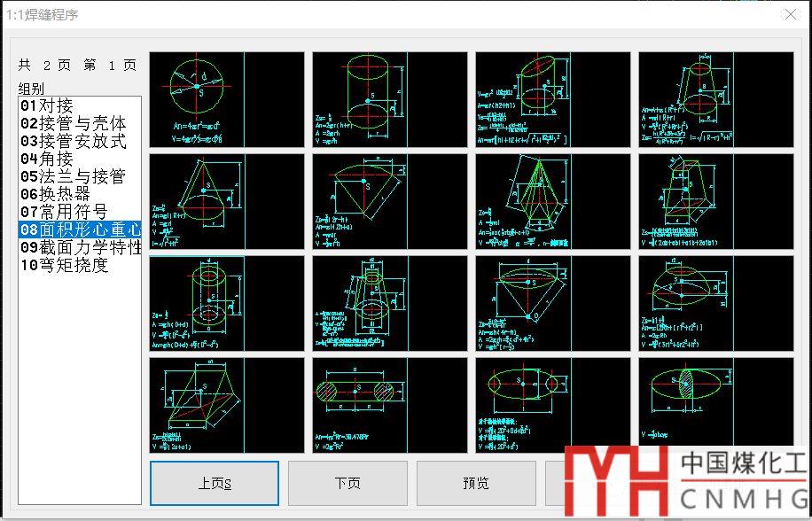Image resolution: width=812 pixels, height=521 pixels.
Task: Pick the spherical cone with point O thumbnail
Action: click(553, 303)
